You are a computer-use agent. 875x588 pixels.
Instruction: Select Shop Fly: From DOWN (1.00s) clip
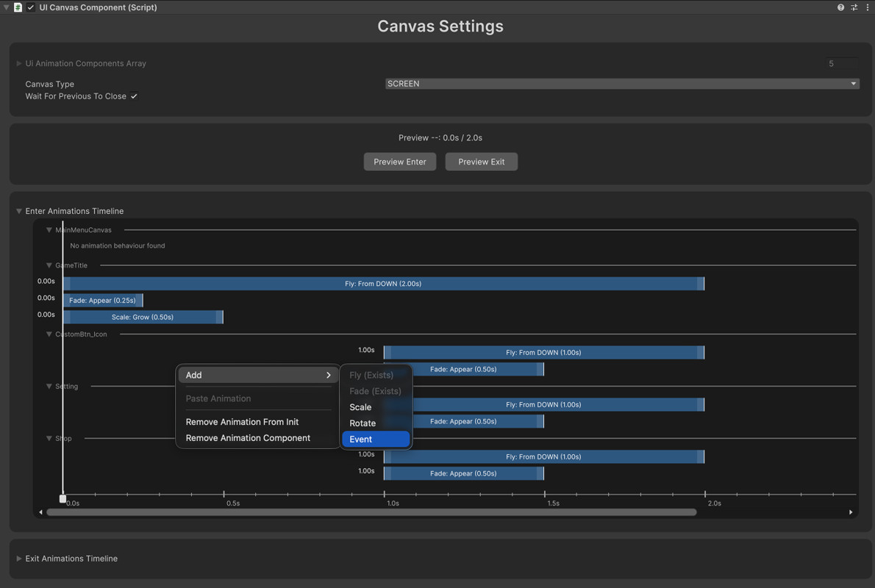pyautogui.click(x=543, y=457)
